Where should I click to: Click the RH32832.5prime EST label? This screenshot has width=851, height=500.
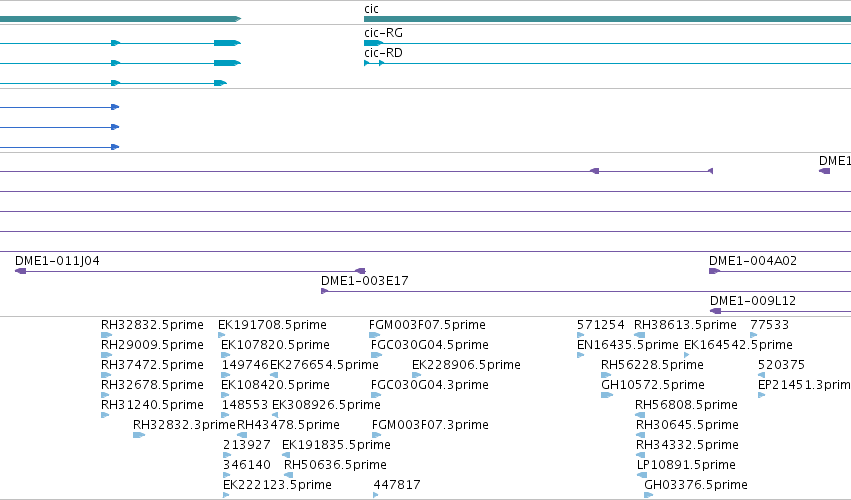(152, 325)
